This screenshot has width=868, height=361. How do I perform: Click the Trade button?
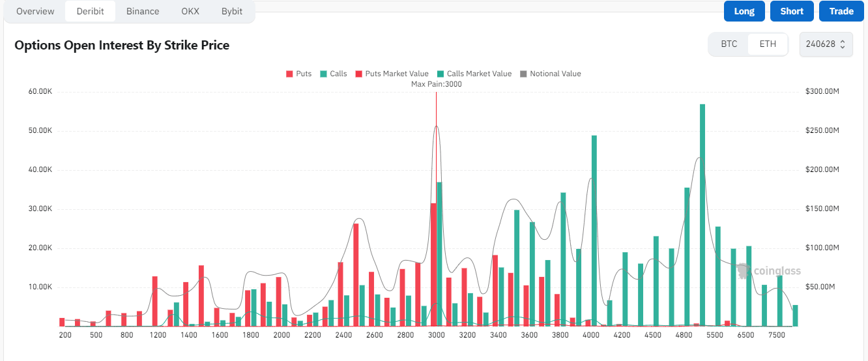point(841,11)
